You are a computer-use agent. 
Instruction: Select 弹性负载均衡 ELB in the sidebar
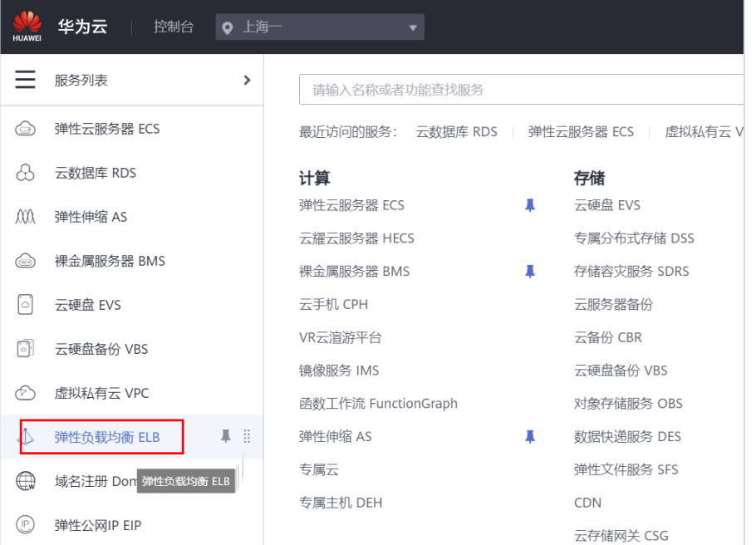(x=107, y=437)
